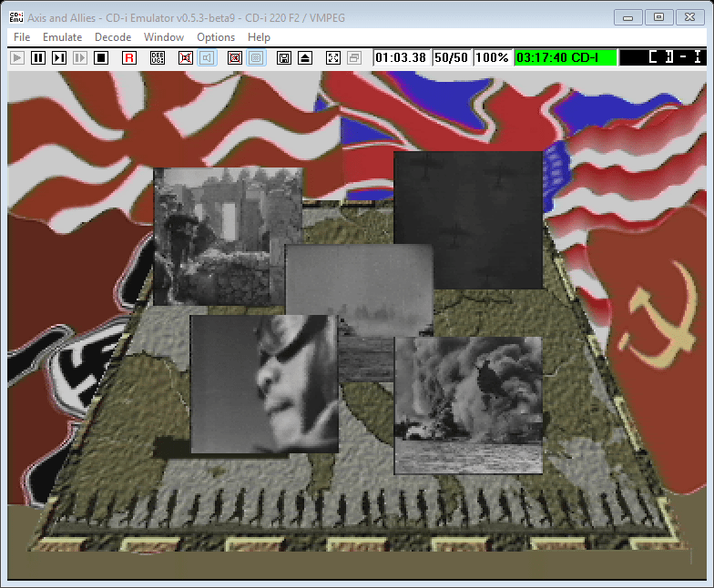Click the highlighted screen filter icon
The height and width of the screenshot is (588, 714).
tap(256, 57)
